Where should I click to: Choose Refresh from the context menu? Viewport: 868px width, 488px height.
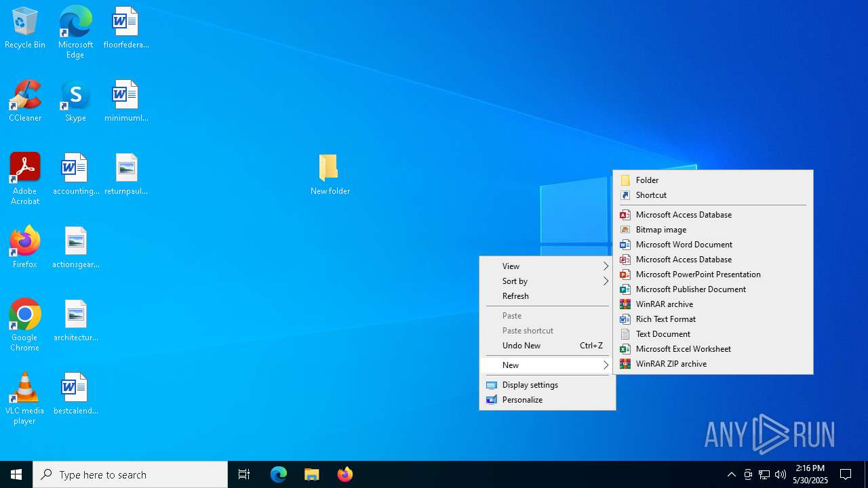point(548,296)
